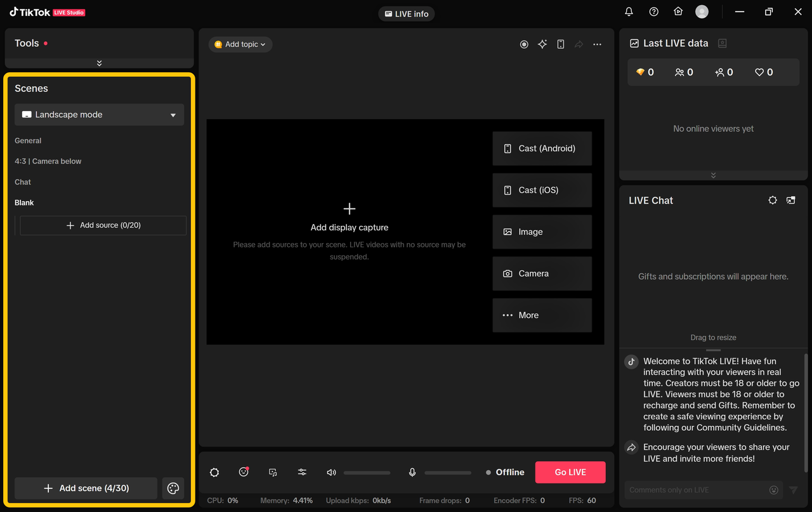
Task: Mute the speaker volume icon
Action: click(x=331, y=472)
